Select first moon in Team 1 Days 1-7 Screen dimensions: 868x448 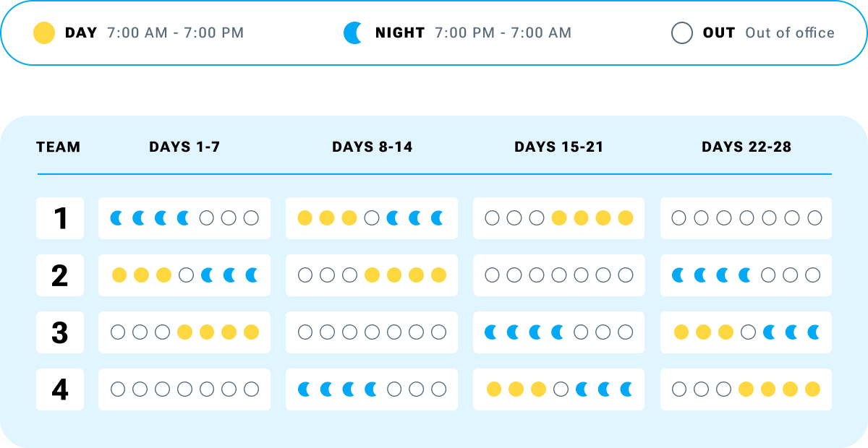click(x=117, y=217)
